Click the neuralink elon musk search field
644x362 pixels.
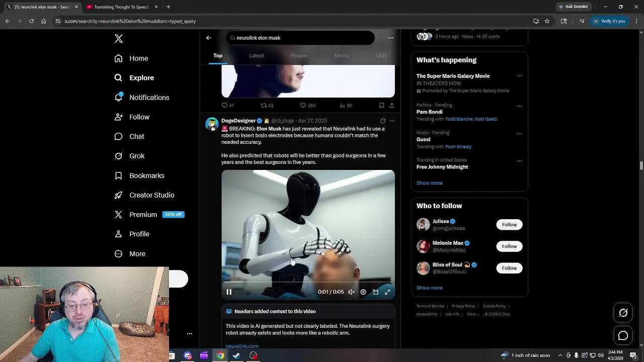[300, 38]
